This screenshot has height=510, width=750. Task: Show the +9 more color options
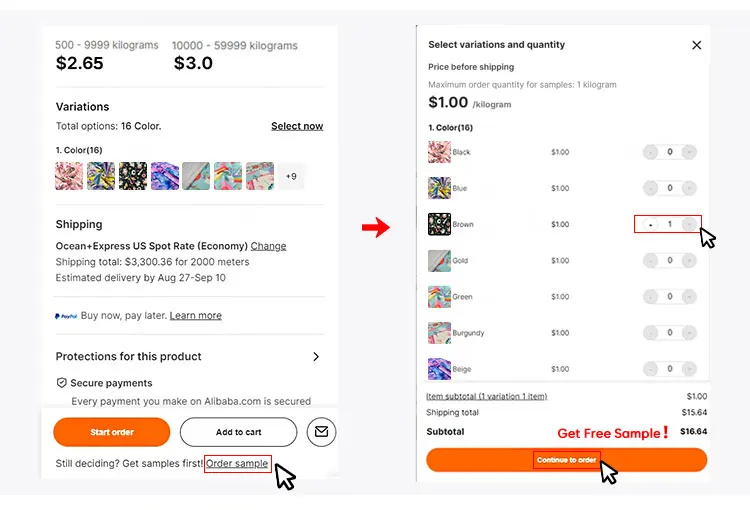(290, 176)
